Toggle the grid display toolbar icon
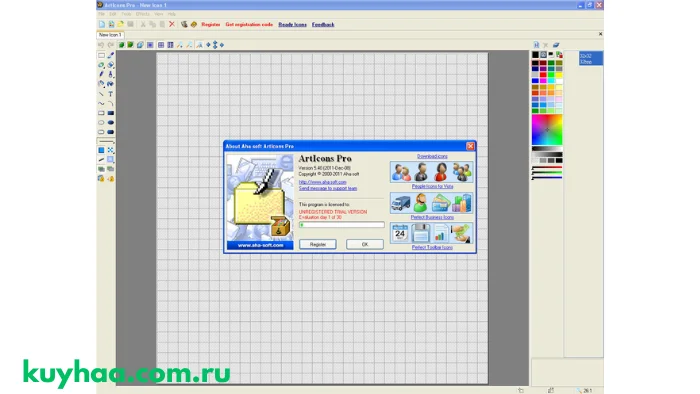The image size is (700, 394). point(161,45)
